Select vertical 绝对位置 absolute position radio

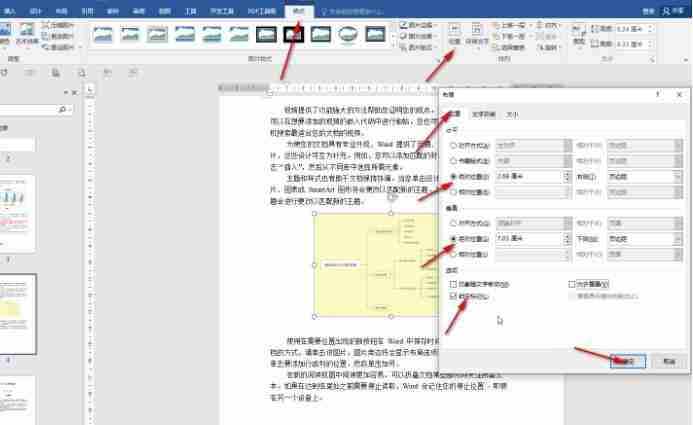point(453,239)
